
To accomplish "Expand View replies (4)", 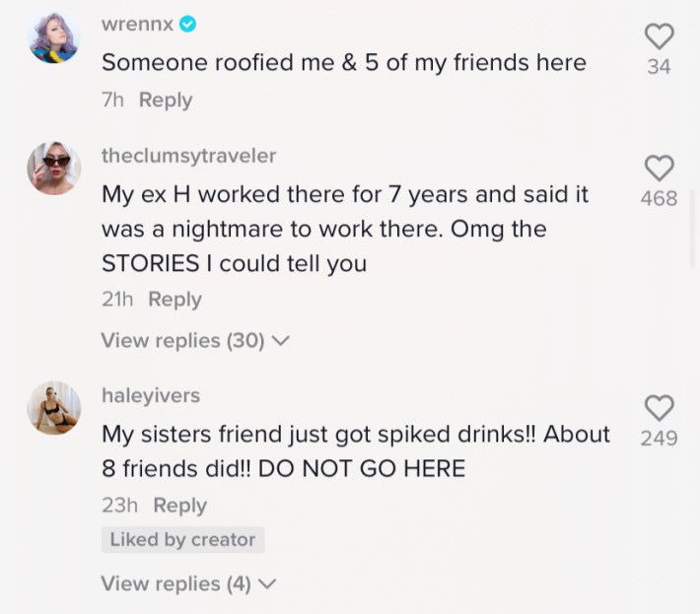I will [188, 583].
